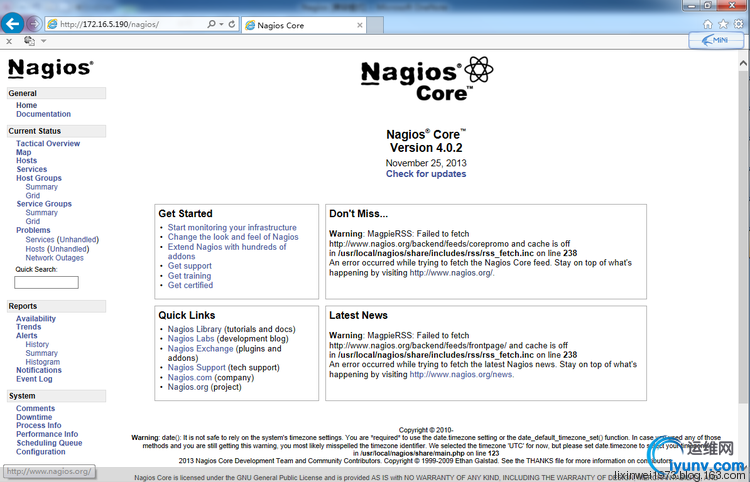Open the toolbar dropdown arrow beside translate icon

[x=44, y=41]
